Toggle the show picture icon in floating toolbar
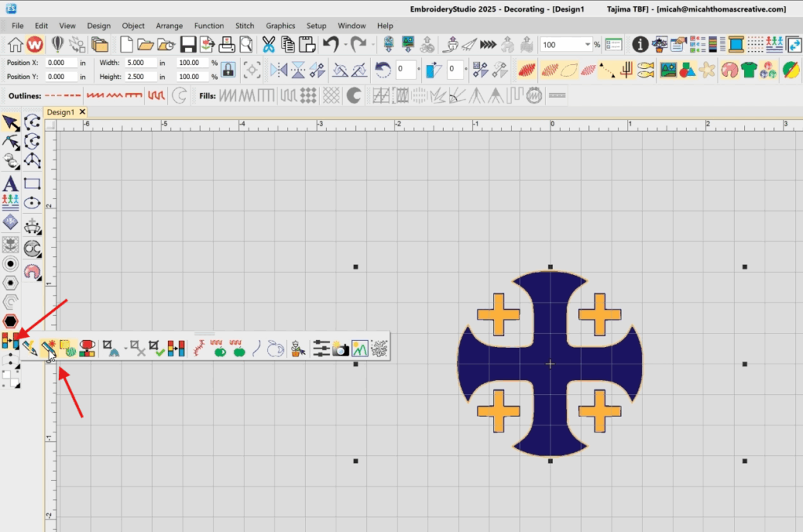The width and height of the screenshot is (803, 532). [x=360, y=349]
